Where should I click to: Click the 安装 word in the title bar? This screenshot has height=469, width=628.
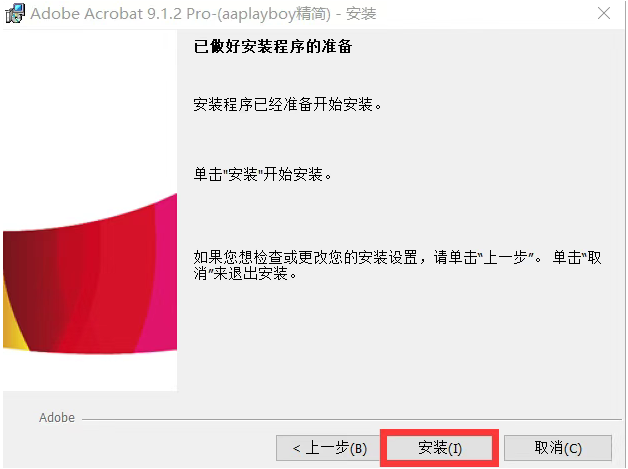point(361,14)
